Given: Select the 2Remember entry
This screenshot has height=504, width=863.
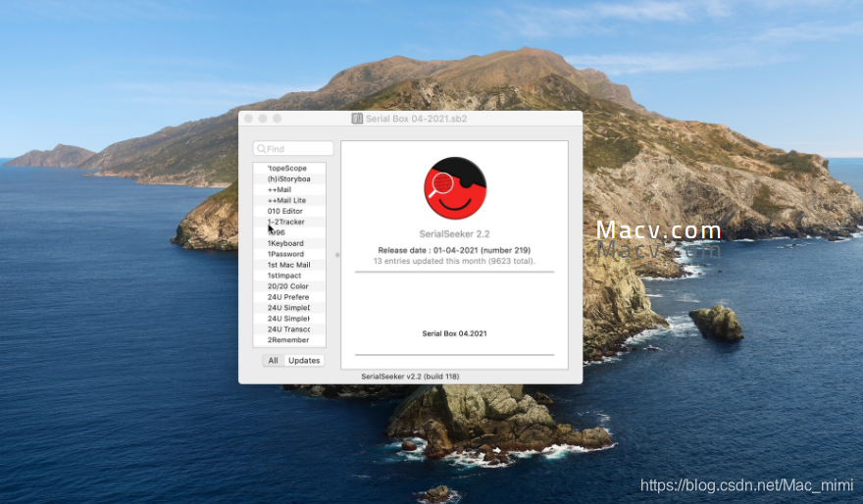Looking at the screenshot, I should point(289,340).
